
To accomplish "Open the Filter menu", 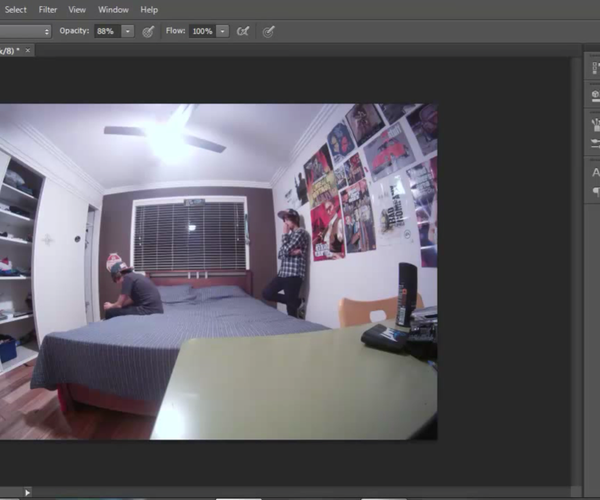I will (48, 10).
